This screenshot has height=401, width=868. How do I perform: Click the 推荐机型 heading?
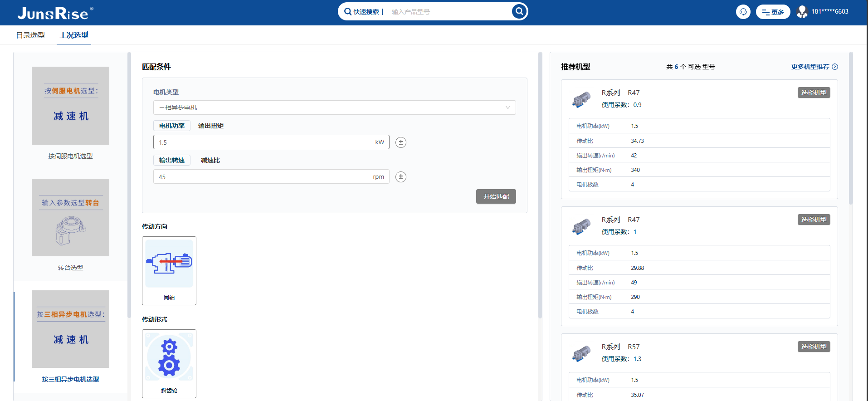tap(575, 67)
